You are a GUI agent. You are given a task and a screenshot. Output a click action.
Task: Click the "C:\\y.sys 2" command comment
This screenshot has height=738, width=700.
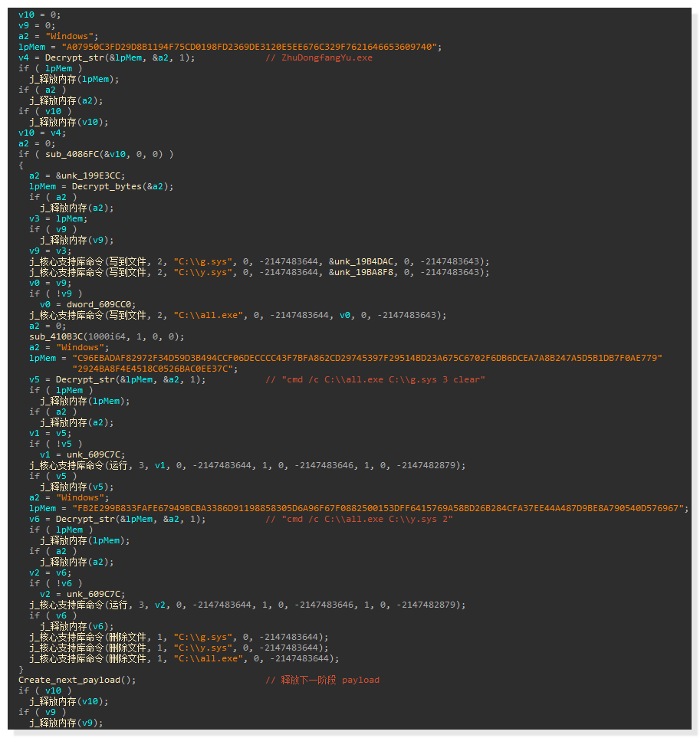[x=359, y=519]
